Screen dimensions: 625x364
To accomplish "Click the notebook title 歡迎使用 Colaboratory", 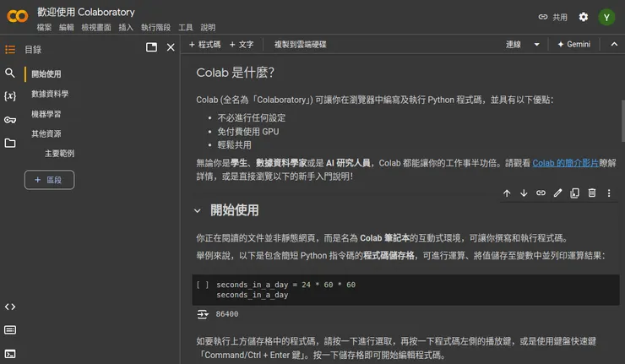I will click(86, 12).
